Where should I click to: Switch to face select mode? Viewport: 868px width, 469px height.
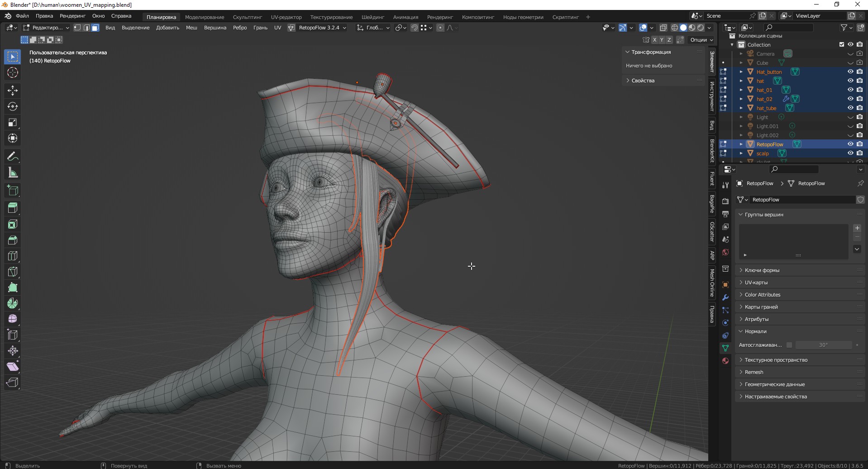point(95,28)
